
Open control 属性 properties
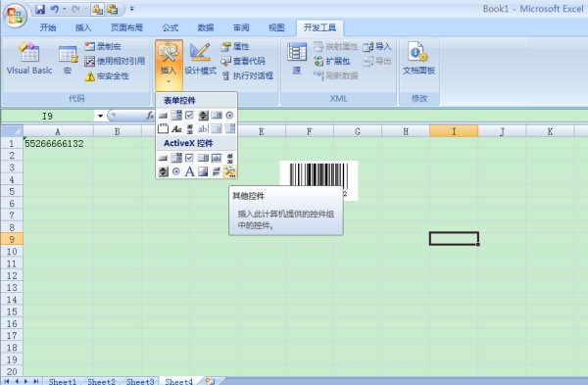click(235, 46)
